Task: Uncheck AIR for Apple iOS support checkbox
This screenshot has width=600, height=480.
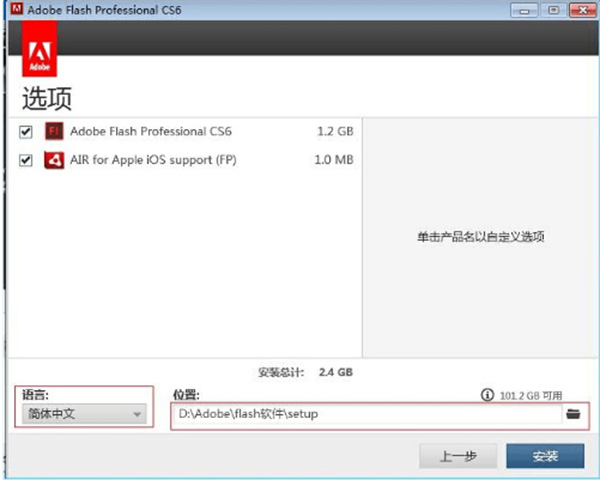Action: point(26,160)
